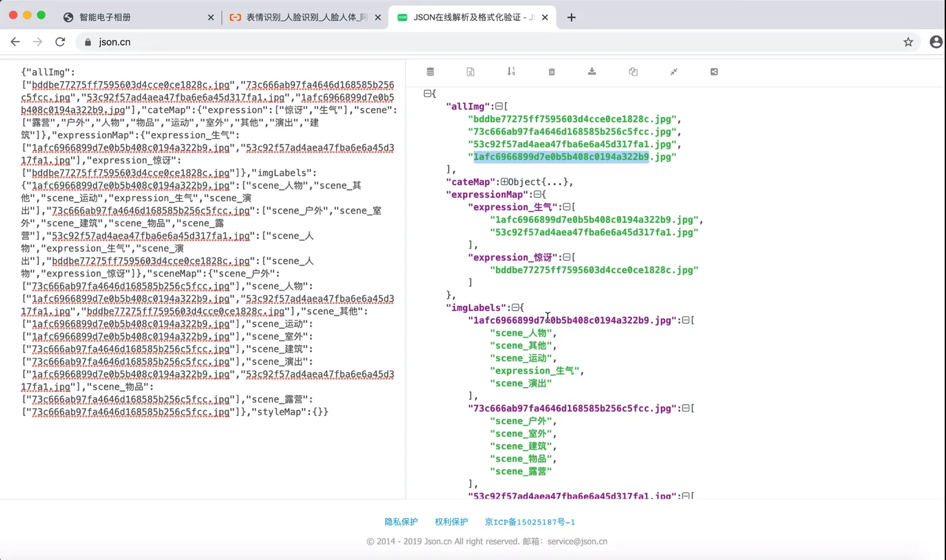Screen dimensions: 946x560
Task: Click the "imgLabels" key
Action: (475, 308)
